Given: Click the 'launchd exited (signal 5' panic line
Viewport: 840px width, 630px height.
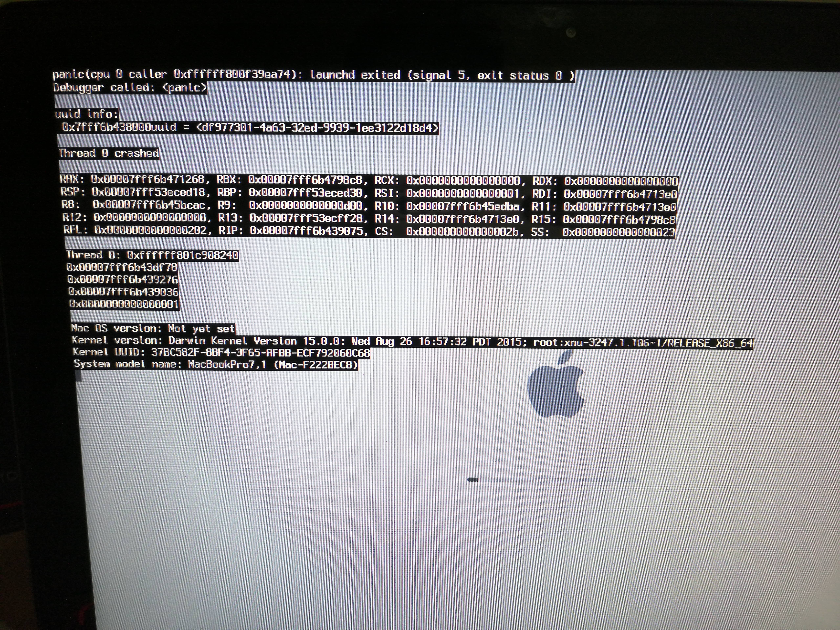Looking at the screenshot, I should [x=314, y=75].
